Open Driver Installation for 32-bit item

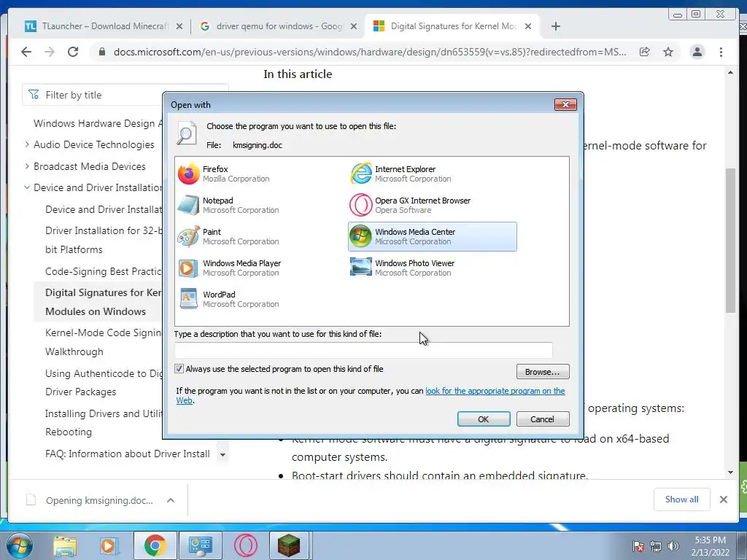pos(104,240)
